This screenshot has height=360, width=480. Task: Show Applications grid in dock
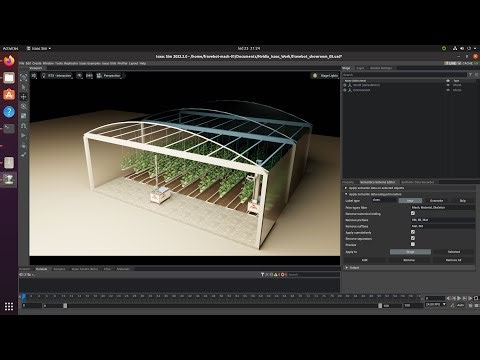(9, 306)
